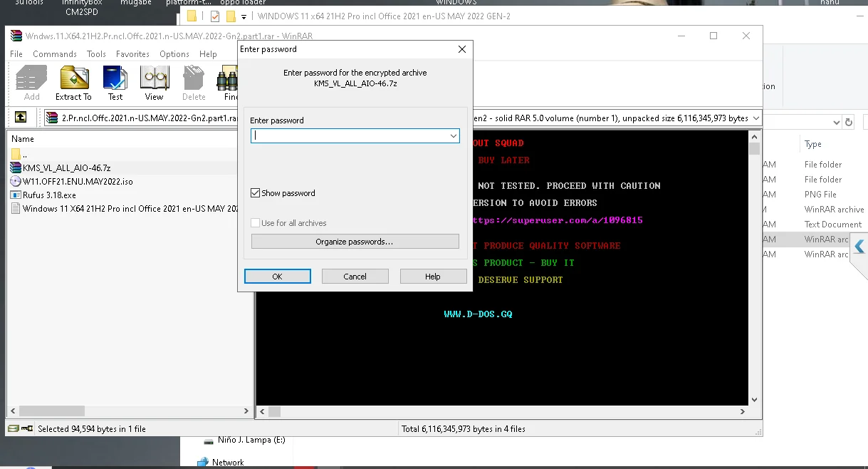This screenshot has width=868, height=469.
Task: Click the file list horizontal scrollbar thumb
Action: [51, 411]
